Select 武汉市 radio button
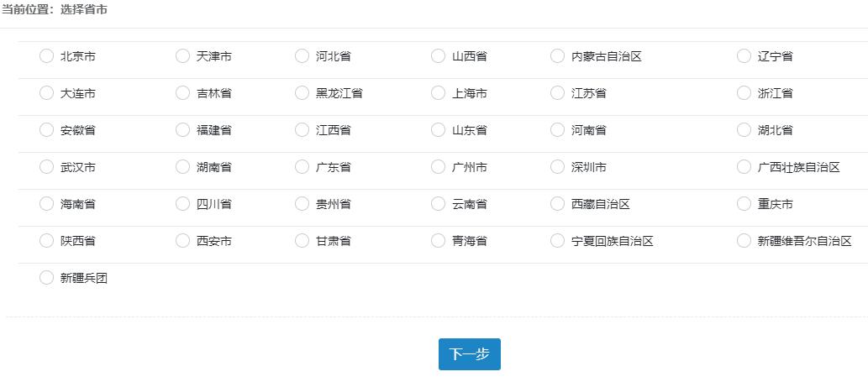The height and width of the screenshot is (382, 868). tap(46, 167)
